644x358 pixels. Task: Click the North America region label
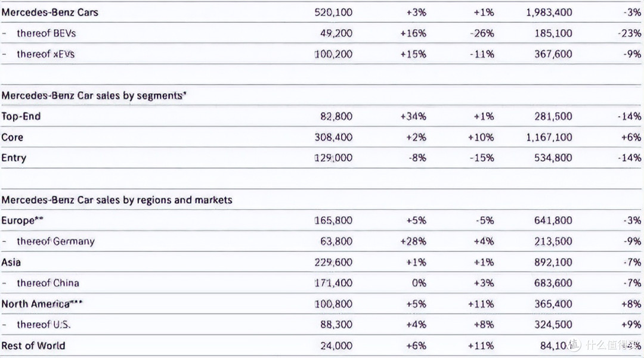click(x=42, y=304)
